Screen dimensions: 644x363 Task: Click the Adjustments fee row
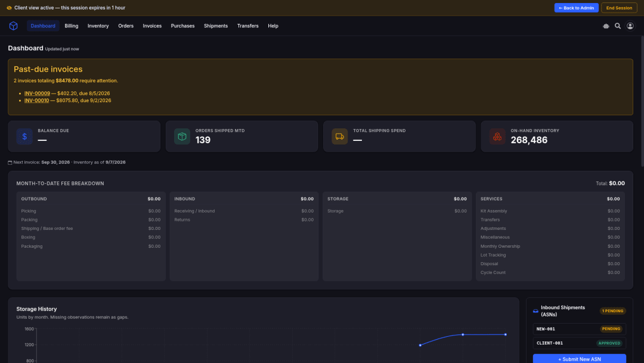550,229
